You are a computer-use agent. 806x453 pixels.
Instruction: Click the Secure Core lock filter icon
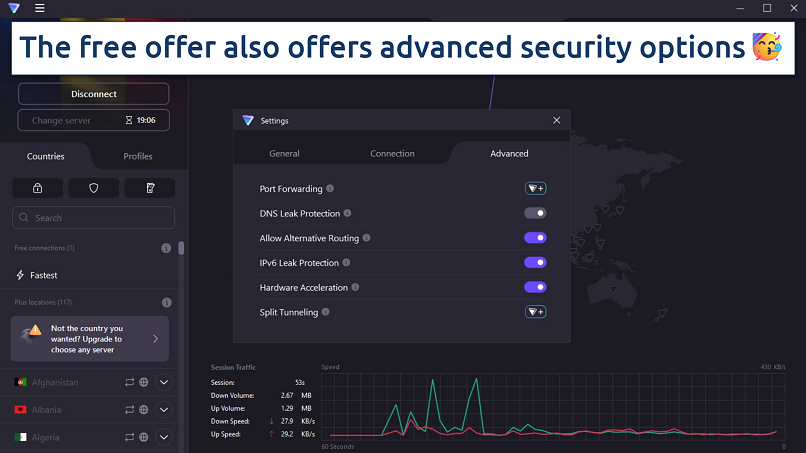(x=37, y=188)
